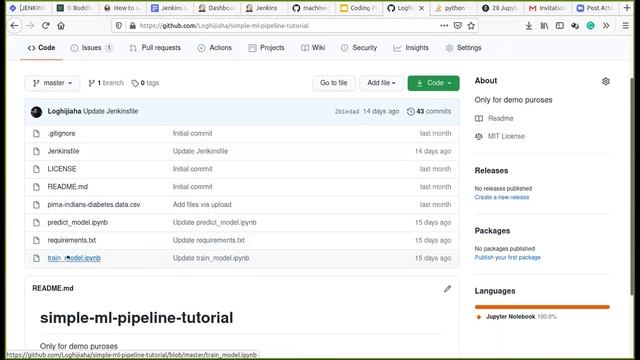Toggle the sidebar icon in the toolbar

[560, 26]
